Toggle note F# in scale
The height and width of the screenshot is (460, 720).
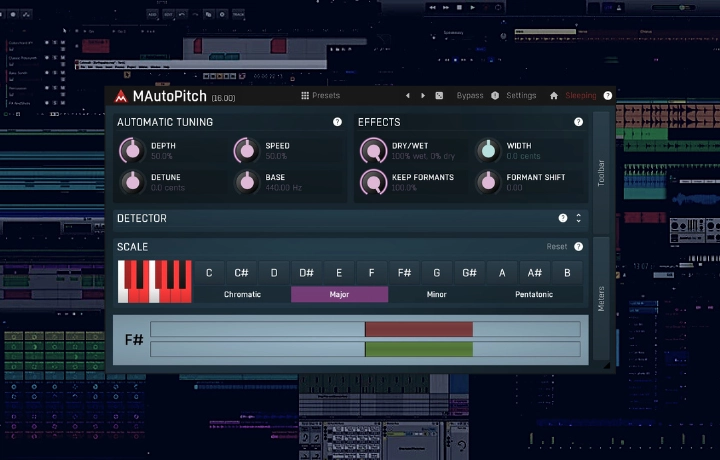[404, 273]
